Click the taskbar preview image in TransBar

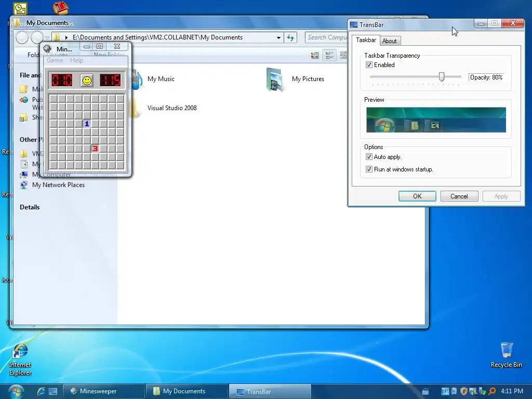[436, 120]
